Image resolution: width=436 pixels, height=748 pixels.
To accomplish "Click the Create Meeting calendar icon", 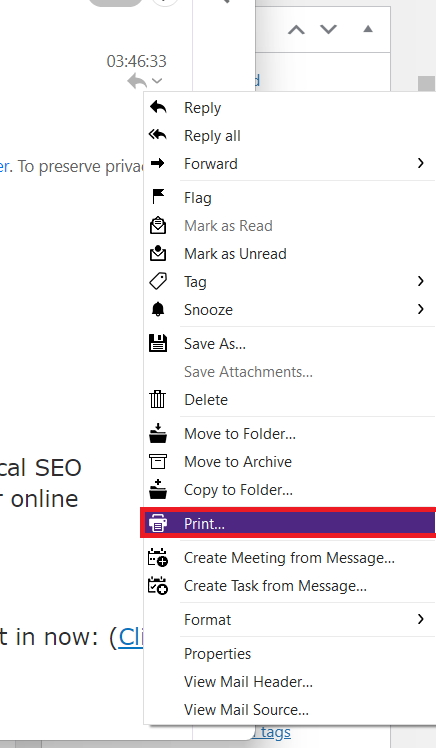I will pos(158,557).
